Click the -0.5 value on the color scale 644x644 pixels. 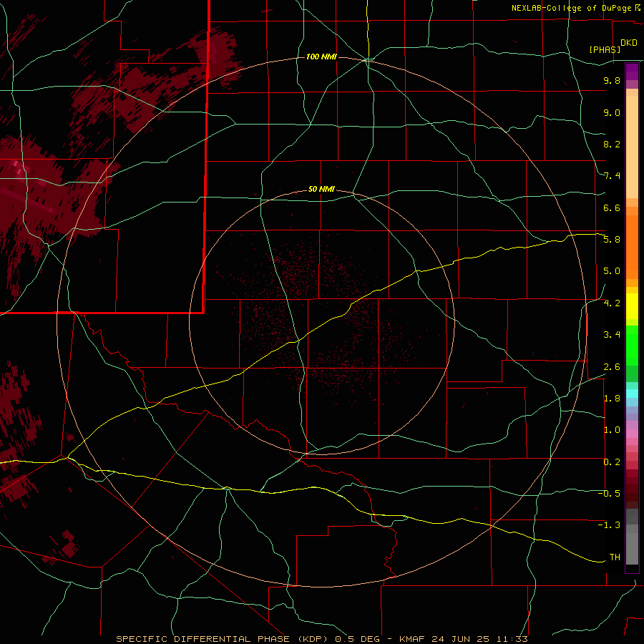[x=609, y=494]
